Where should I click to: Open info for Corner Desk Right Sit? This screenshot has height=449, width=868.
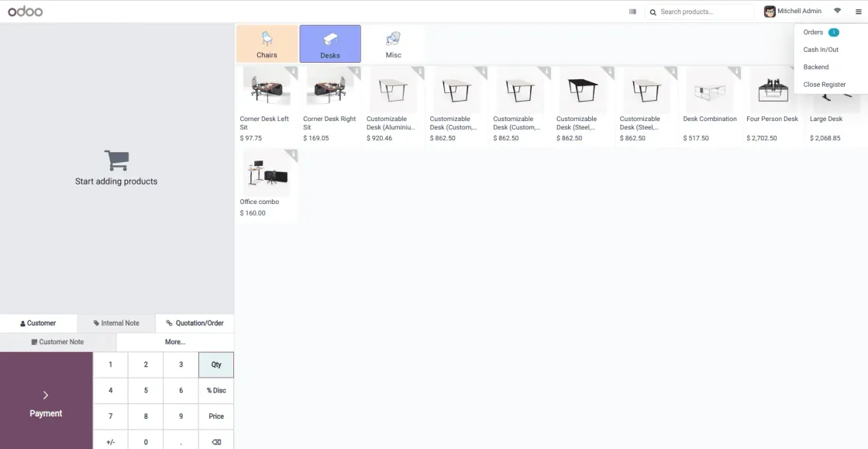356,71
